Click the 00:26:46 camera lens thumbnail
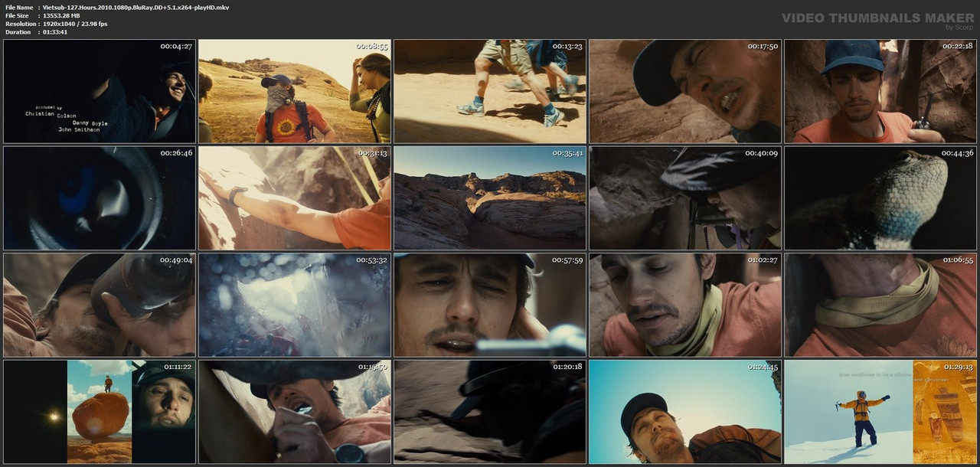 coord(100,198)
